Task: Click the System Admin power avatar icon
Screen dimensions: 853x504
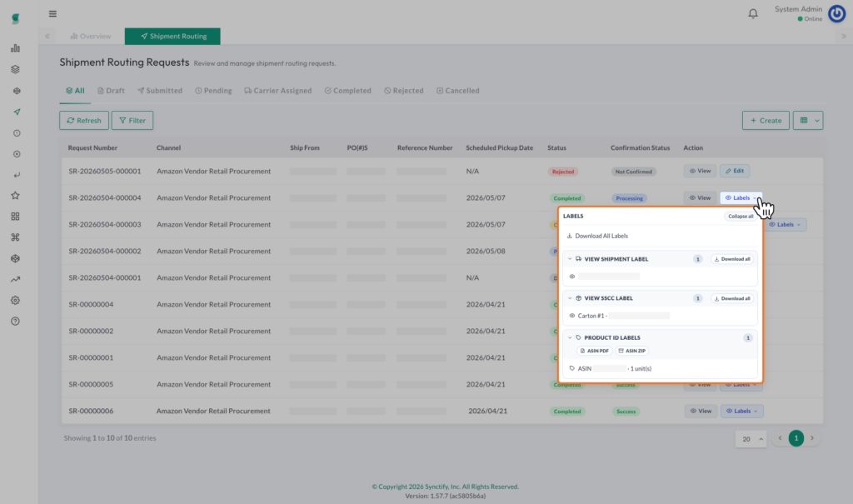Action: (x=836, y=13)
